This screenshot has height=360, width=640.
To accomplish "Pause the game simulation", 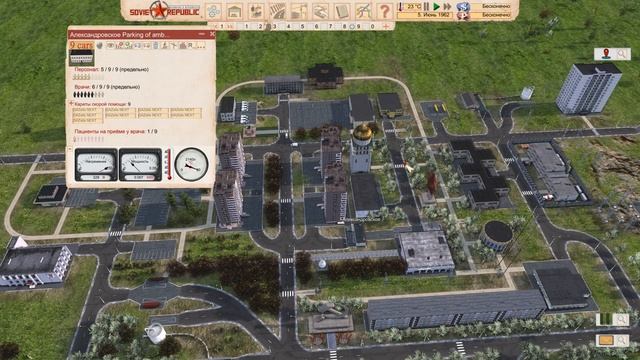I will [x=427, y=7].
